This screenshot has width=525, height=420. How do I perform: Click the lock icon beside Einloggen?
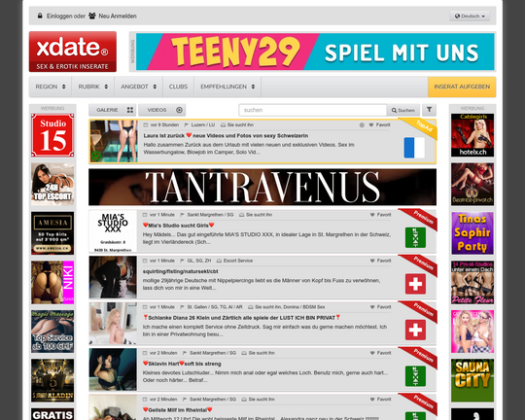pos(40,16)
